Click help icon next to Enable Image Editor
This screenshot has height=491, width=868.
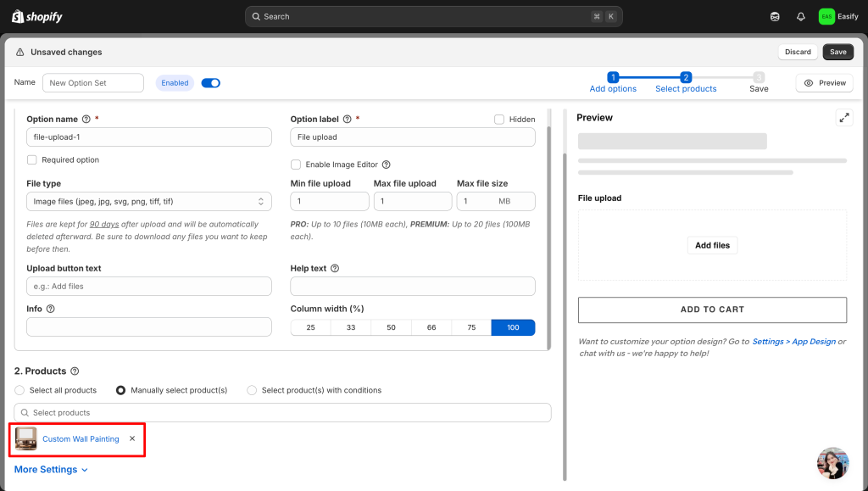(x=387, y=165)
